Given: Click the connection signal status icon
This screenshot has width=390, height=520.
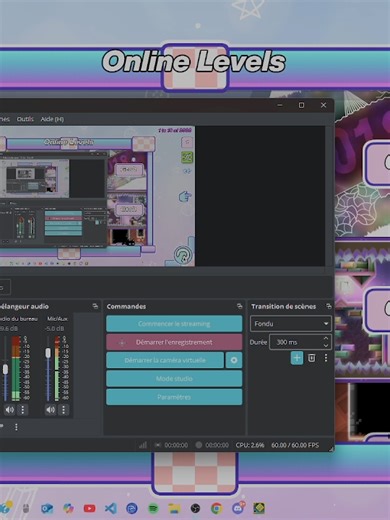Looking at the screenshot, I should pyautogui.click(x=143, y=445).
